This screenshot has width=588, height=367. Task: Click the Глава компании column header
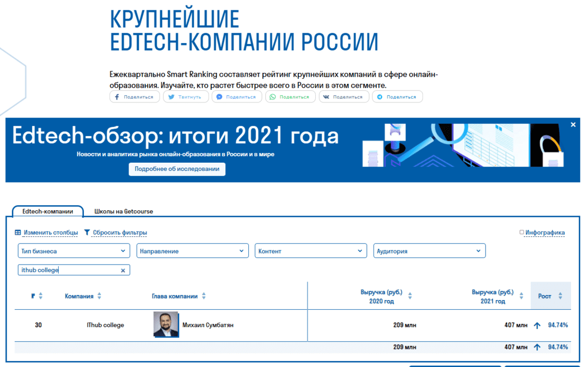(174, 296)
